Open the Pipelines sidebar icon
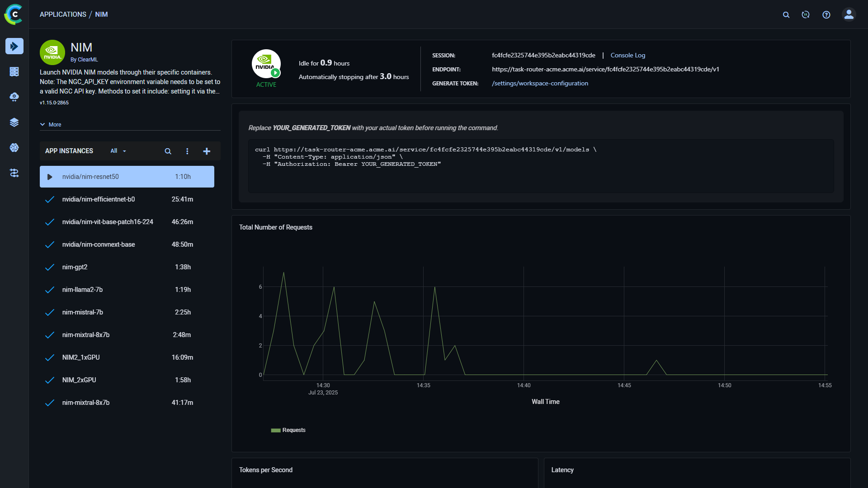868x488 pixels. pos(14,173)
